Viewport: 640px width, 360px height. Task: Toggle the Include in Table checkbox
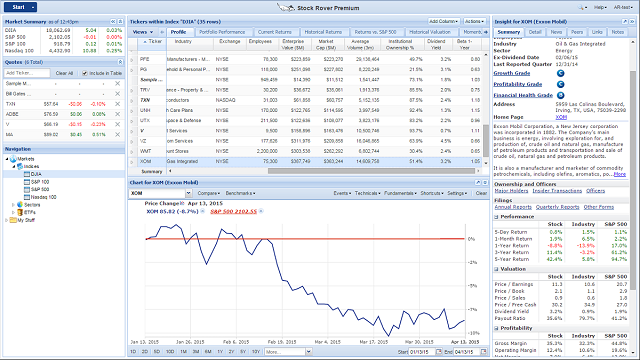pyautogui.click(x=84, y=73)
